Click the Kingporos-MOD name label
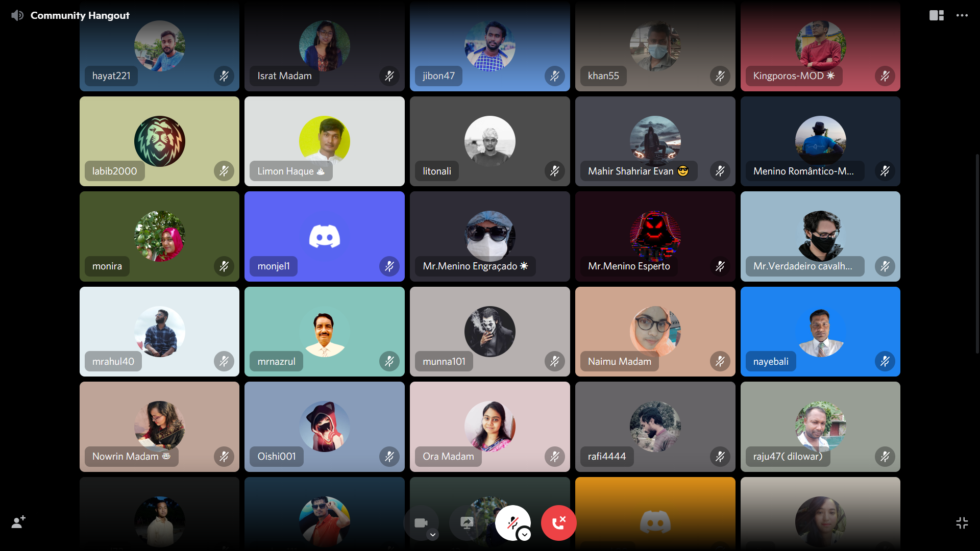The width and height of the screenshot is (980, 551). coord(793,76)
